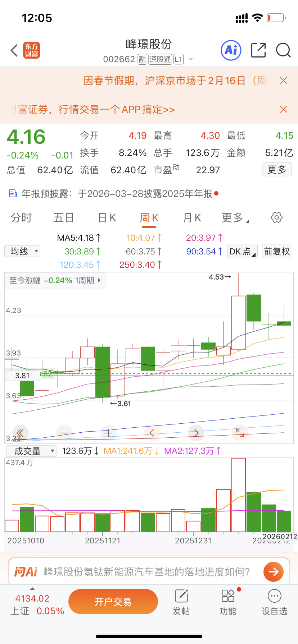Tap the current price 4.16
This screenshot has height=644, width=298.
point(26,137)
